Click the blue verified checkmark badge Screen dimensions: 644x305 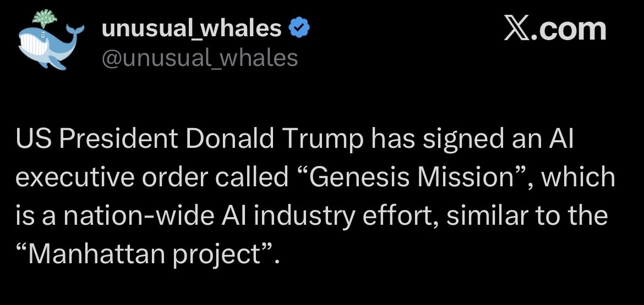point(298,28)
